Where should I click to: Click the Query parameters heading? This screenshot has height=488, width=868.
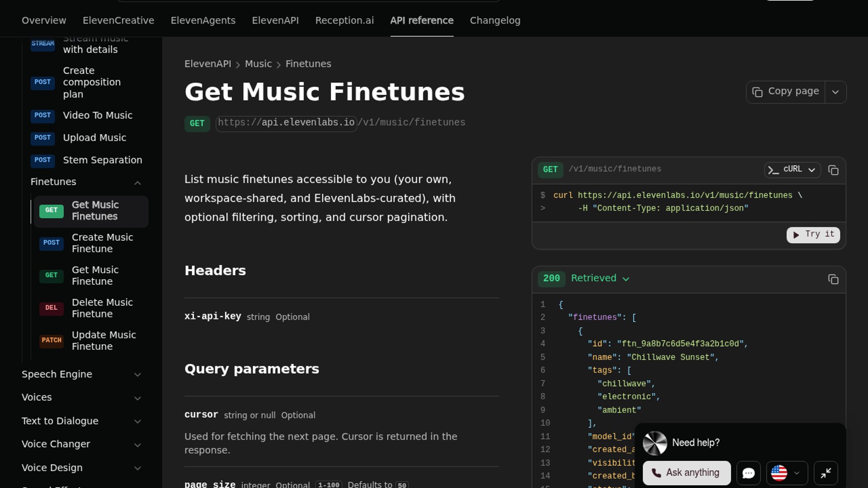click(x=252, y=369)
